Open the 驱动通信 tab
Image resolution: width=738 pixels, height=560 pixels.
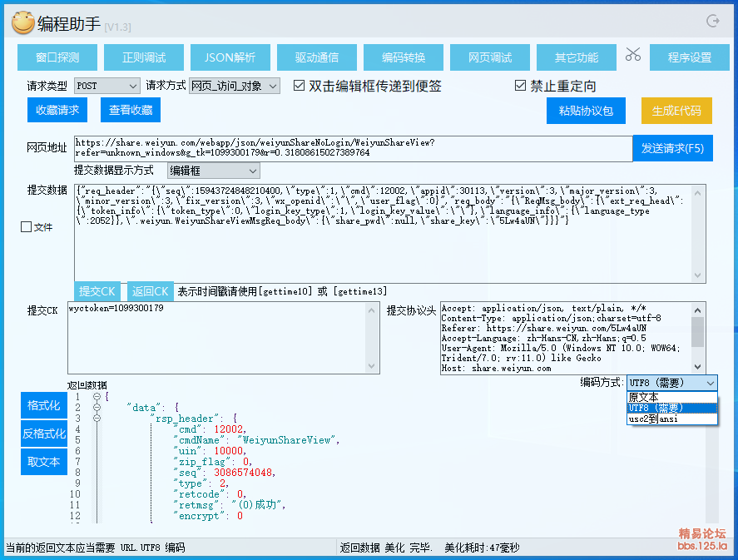(317, 57)
